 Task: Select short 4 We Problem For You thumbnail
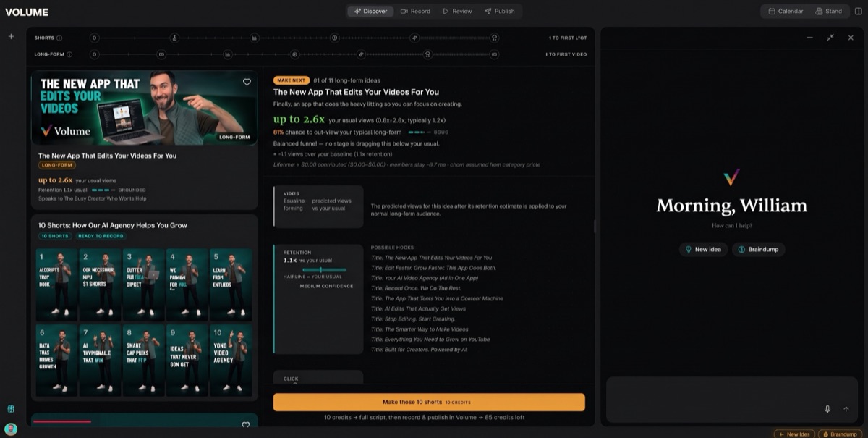tap(187, 285)
